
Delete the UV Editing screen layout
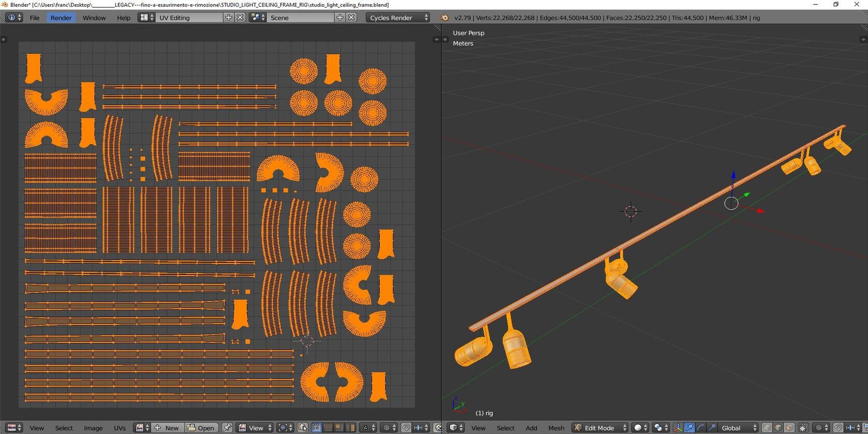[x=240, y=18]
